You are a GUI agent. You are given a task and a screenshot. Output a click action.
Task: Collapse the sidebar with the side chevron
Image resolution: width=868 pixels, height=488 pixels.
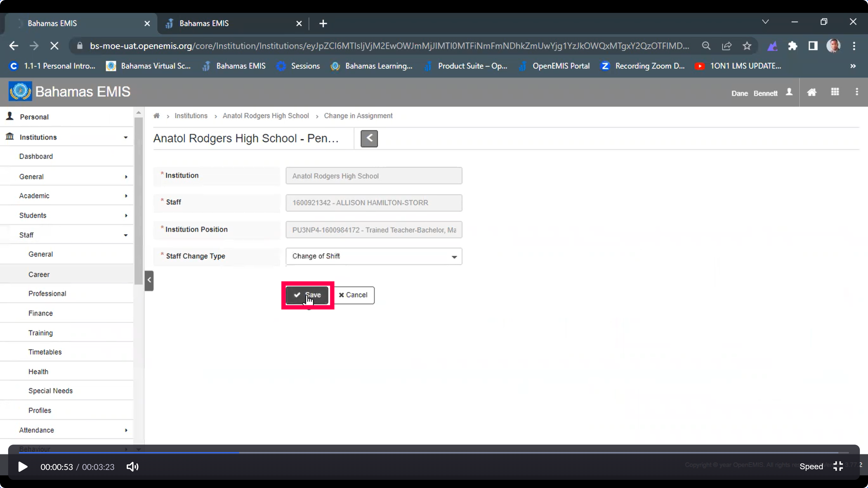[x=149, y=280]
